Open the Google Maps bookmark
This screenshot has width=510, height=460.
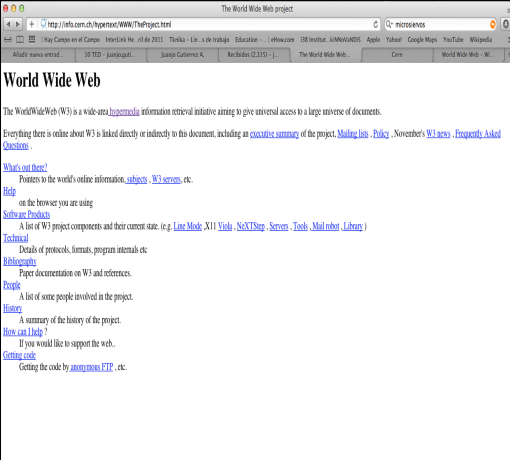pos(422,40)
